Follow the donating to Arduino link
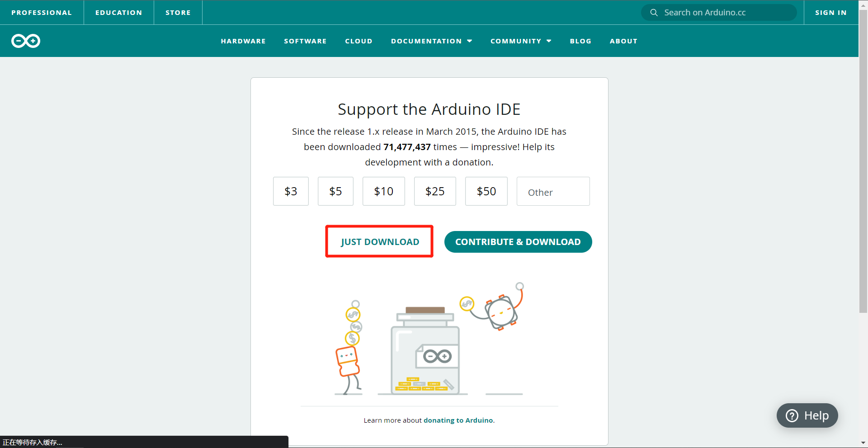 [458, 420]
